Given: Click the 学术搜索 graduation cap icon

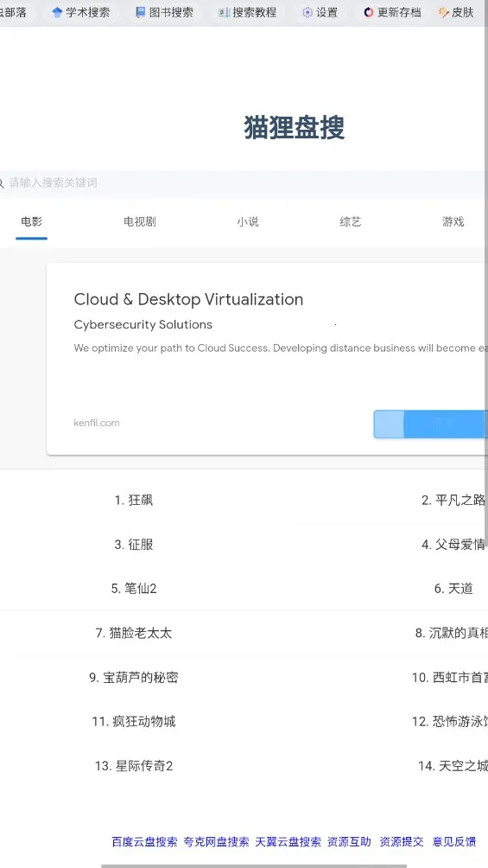Looking at the screenshot, I should tap(56, 12).
